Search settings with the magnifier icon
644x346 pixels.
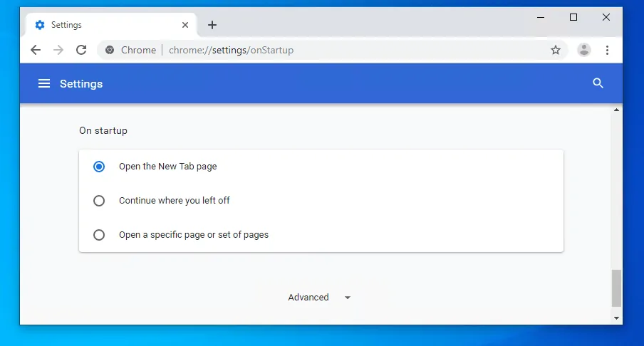point(598,83)
